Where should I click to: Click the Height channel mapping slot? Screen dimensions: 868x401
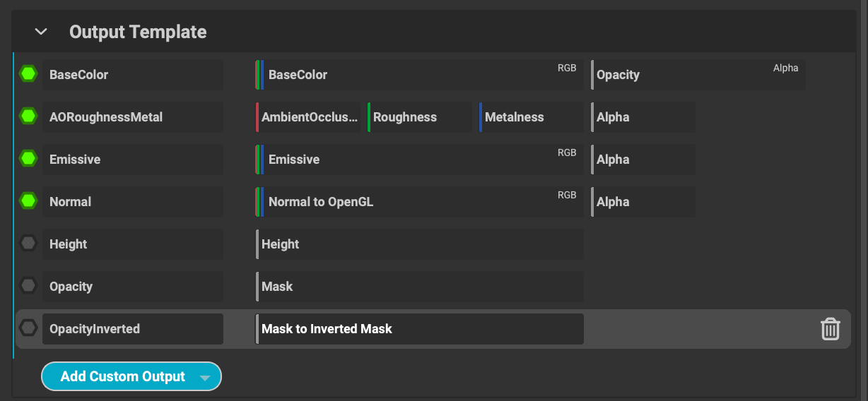(420, 244)
